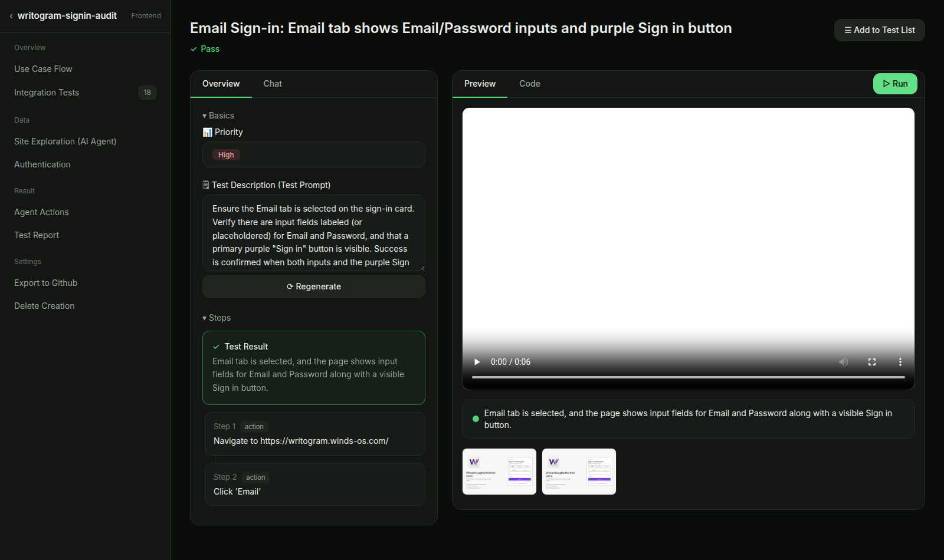The height and width of the screenshot is (560, 944).
Task: Click into the Test Description text area
Action: pyautogui.click(x=314, y=233)
